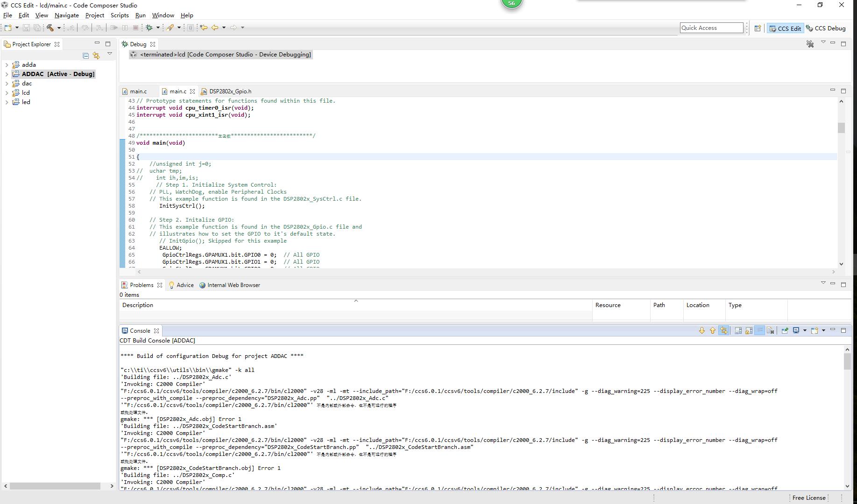Open the Project menu
This screenshot has width=857, height=504.
tap(95, 15)
